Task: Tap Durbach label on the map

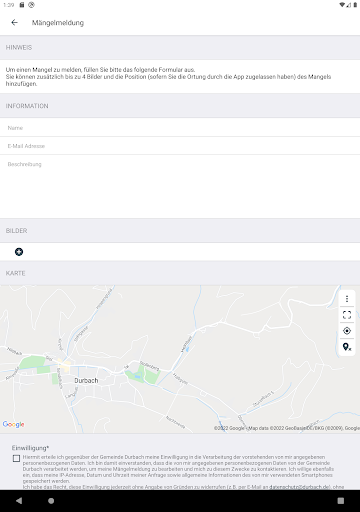Action: 86,380
